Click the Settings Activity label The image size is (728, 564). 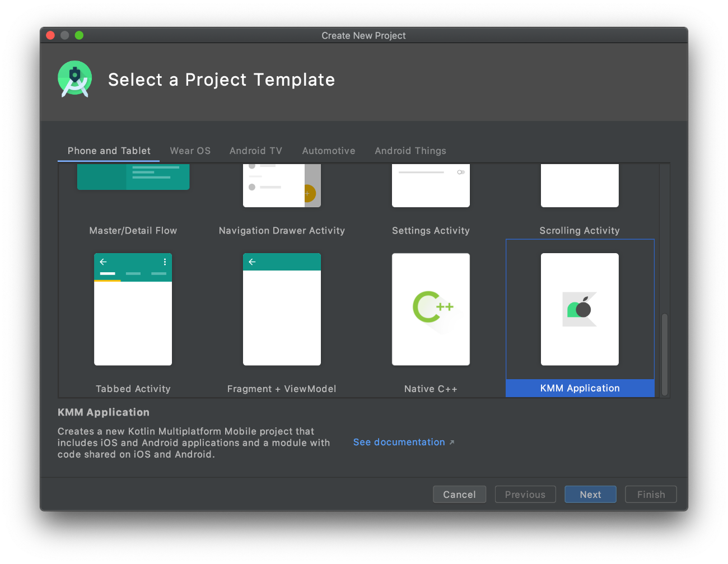pos(431,231)
